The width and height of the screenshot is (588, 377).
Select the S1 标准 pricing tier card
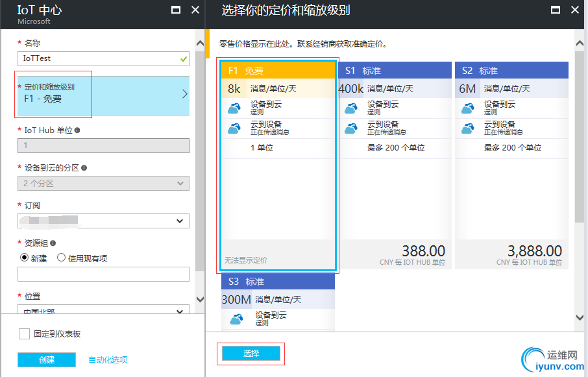pos(395,165)
